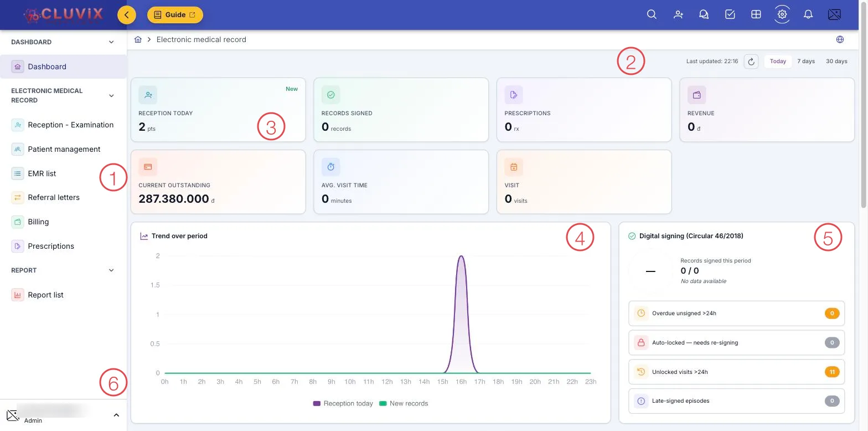The image size is (868, 431).
Task: Click the add patient icon in header
Action: [678, 15]
